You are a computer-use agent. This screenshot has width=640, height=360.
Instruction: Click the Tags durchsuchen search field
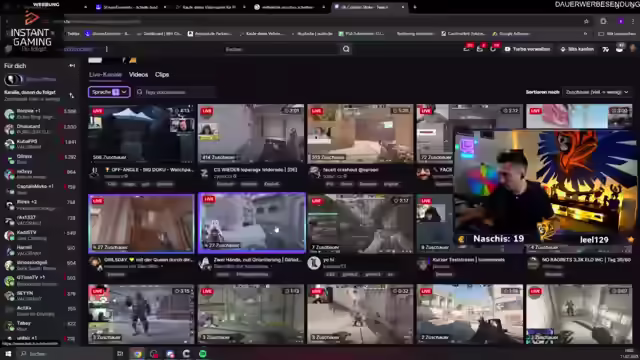point(175,92)
